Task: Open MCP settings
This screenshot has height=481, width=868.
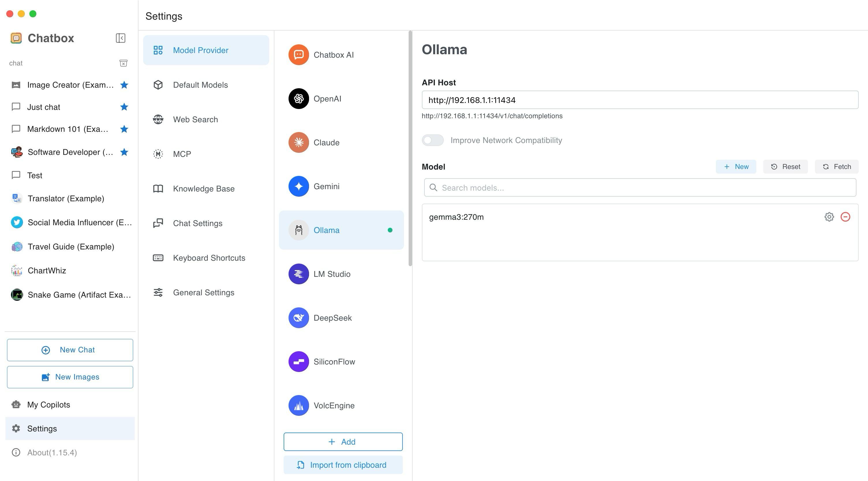Action: point(206,154)
